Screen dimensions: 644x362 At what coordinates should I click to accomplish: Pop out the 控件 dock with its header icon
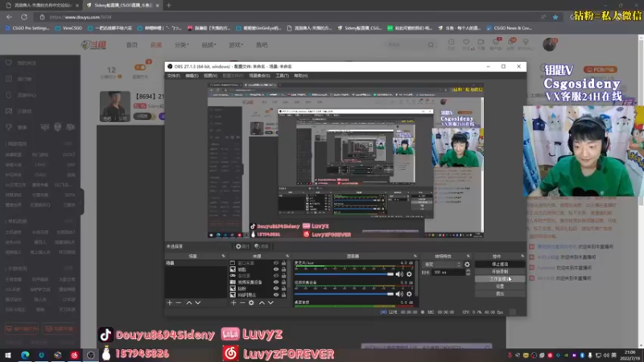pos(522,256)
